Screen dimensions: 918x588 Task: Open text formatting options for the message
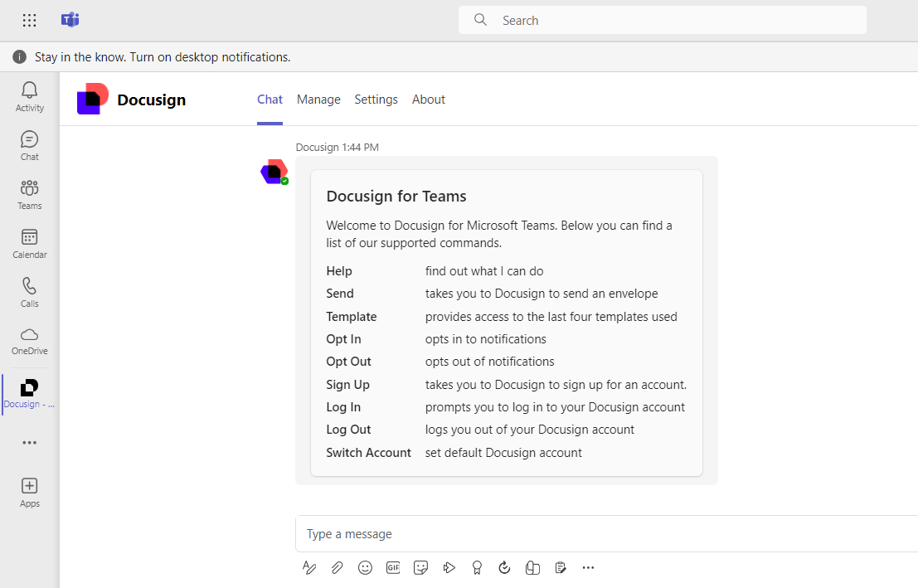[x=309, y=567]
